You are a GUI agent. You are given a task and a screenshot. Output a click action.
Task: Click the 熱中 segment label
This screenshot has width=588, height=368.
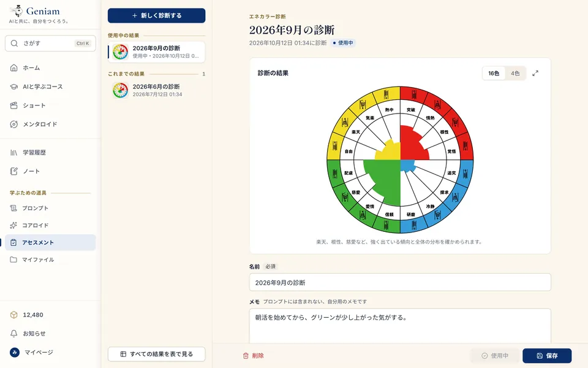click(390, 110)
